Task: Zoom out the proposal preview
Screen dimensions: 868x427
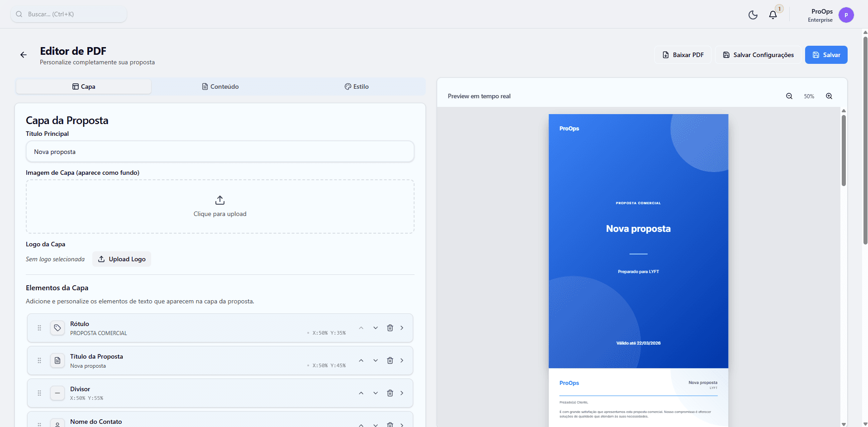Action: [789, 96]
